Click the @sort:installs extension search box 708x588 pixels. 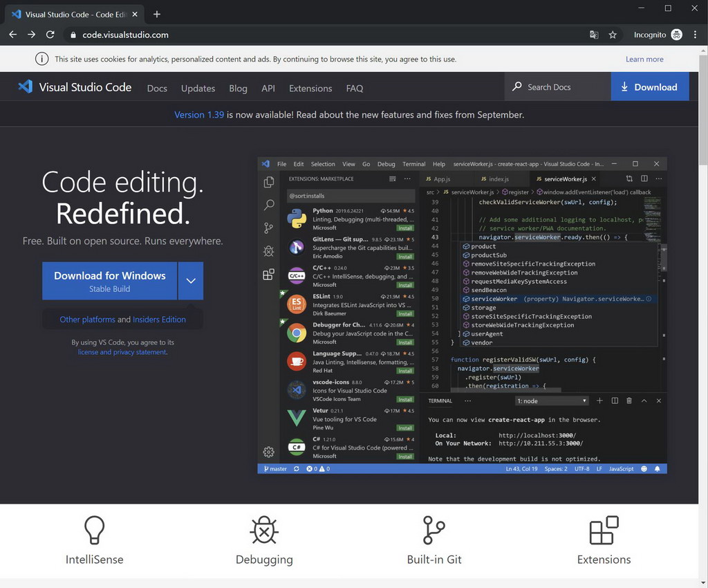coord(351,196)
